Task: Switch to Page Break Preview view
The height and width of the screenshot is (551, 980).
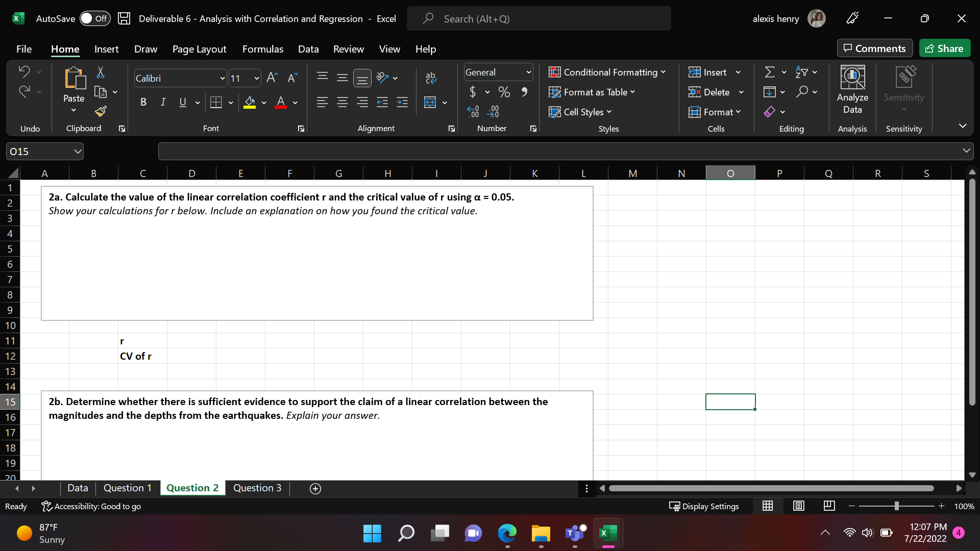Action: point(829,506)
